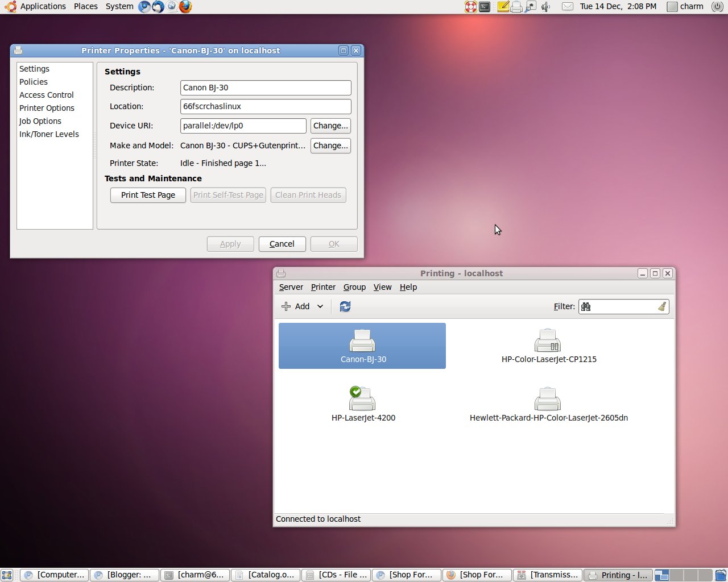Image resolution: width=728 pixels, height=582 pixels.
Task: Expand the Add dropdown arrow
Action: click(x=320, y=306)
